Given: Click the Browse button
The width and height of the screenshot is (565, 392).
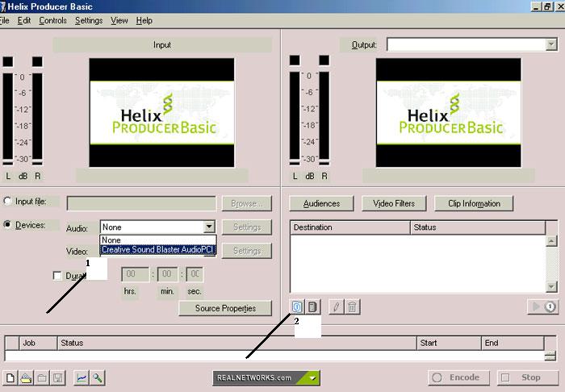Looking at the screenshot, I should 247,203.
